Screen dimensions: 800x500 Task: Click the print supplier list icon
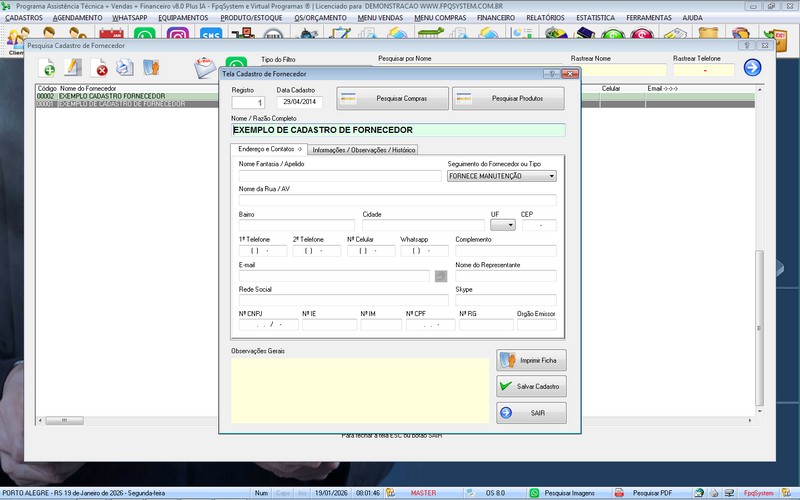[x=125, y=68]
